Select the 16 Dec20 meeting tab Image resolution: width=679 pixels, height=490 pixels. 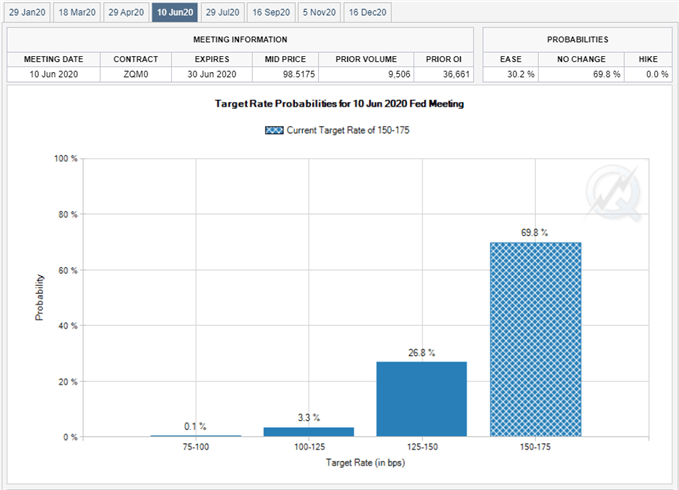[x=368, y=12]
